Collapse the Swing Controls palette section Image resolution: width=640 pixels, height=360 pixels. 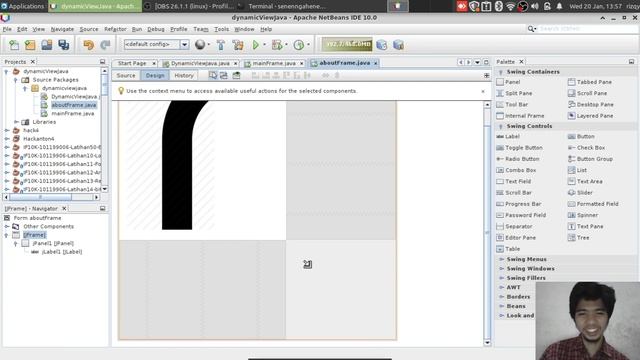click(x=500, y=126)
